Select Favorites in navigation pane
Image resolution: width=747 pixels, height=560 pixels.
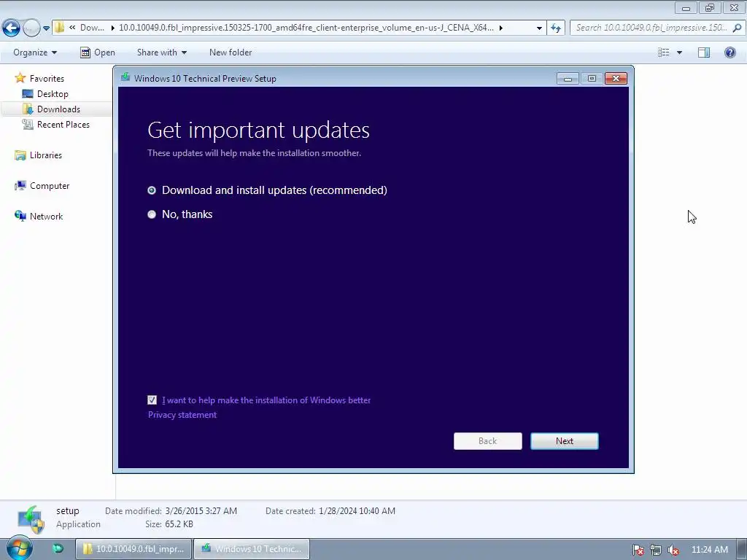coord(47,79)
